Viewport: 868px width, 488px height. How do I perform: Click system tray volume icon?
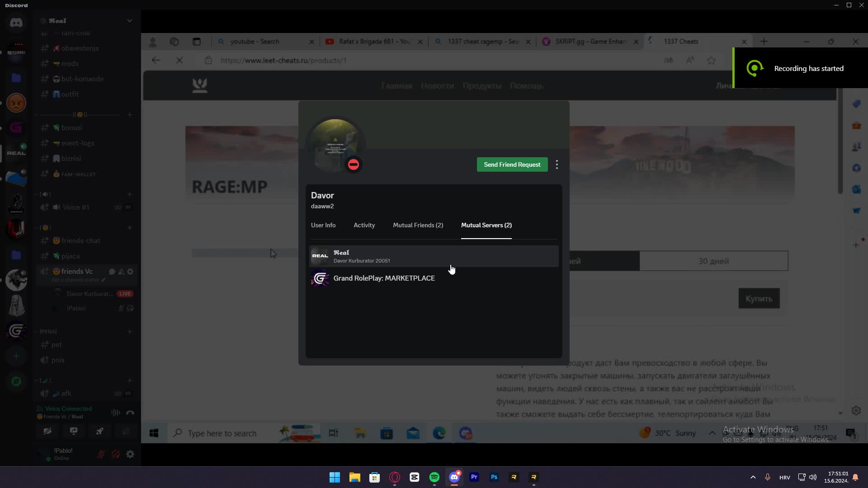tap(813, 477)
